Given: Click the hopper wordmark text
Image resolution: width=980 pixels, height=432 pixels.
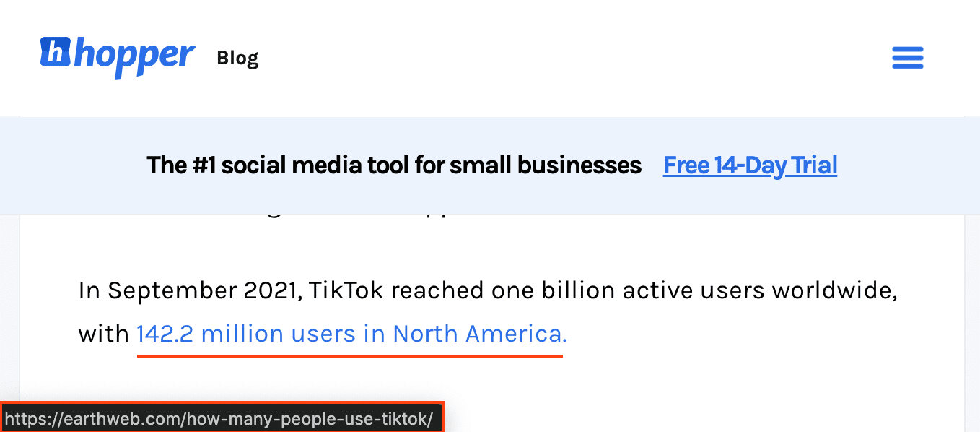Looking at the screenshot, I should click(134, 56).
